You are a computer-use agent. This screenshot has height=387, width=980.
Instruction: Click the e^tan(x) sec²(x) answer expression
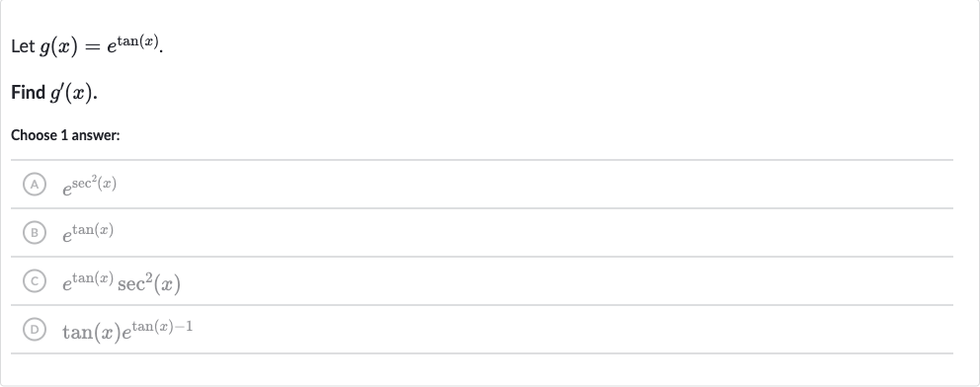point(122,282)
